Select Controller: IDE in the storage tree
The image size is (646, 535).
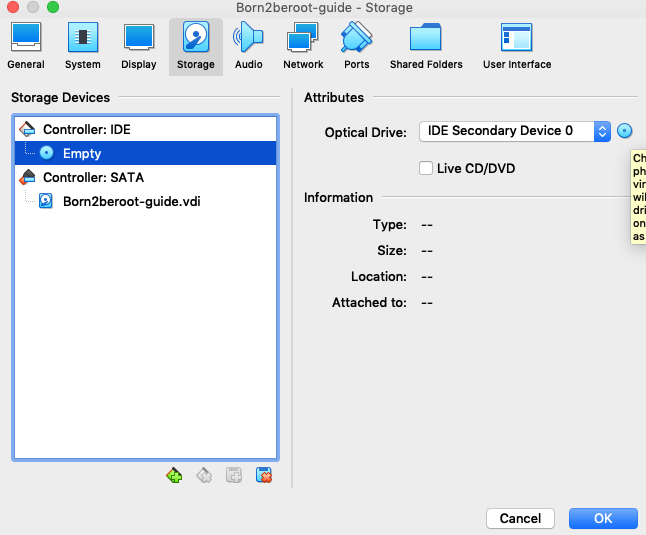pos(145,129)
